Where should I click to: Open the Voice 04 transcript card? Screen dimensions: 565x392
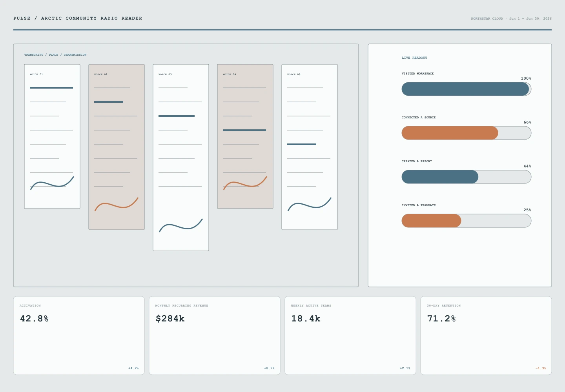click(x=245, y=136)
